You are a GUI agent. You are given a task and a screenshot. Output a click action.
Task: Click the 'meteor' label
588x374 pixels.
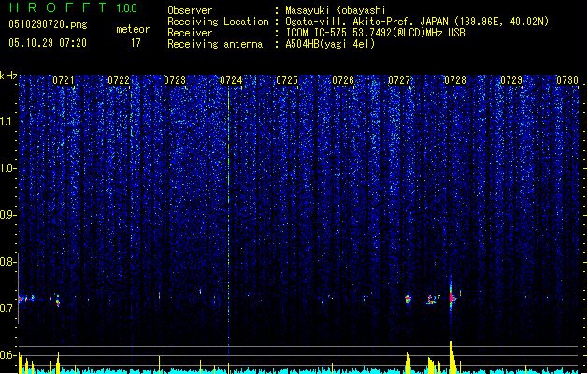133,29
